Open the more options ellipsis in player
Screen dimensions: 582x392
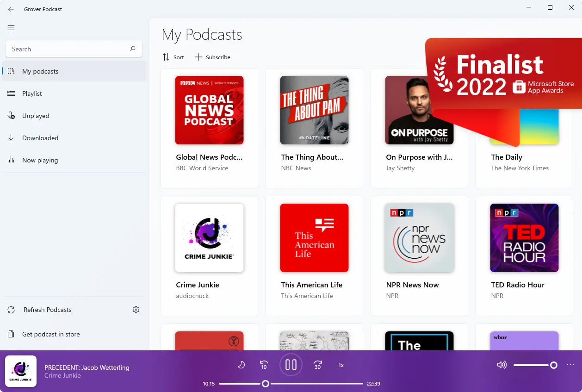pos(570,365)
